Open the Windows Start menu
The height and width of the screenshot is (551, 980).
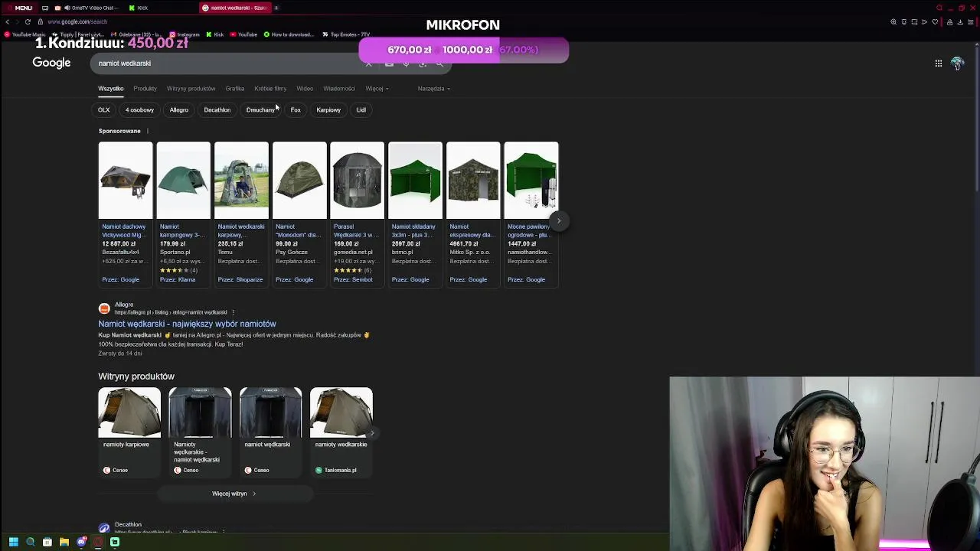point(13,542)
